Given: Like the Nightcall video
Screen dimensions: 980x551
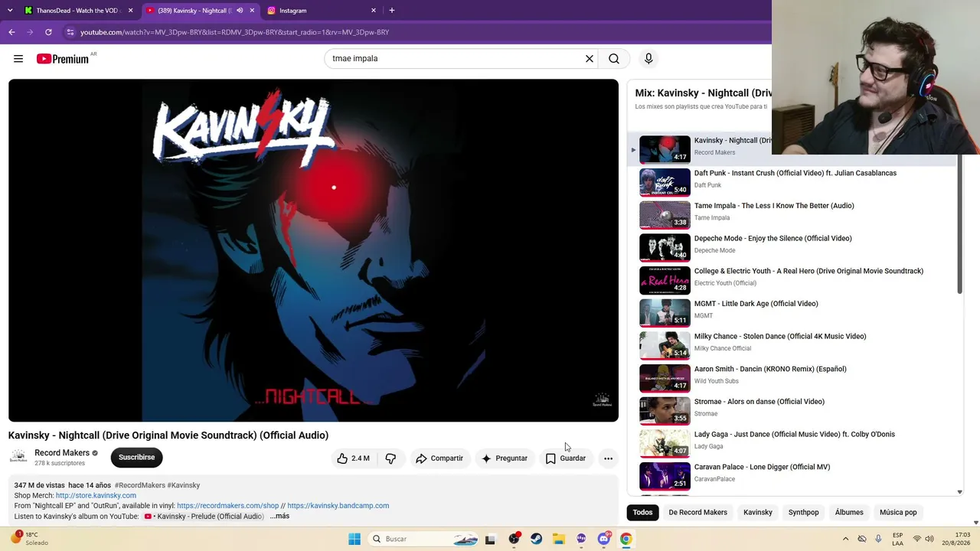Looking at the screenshot, I should pos(353,458).
